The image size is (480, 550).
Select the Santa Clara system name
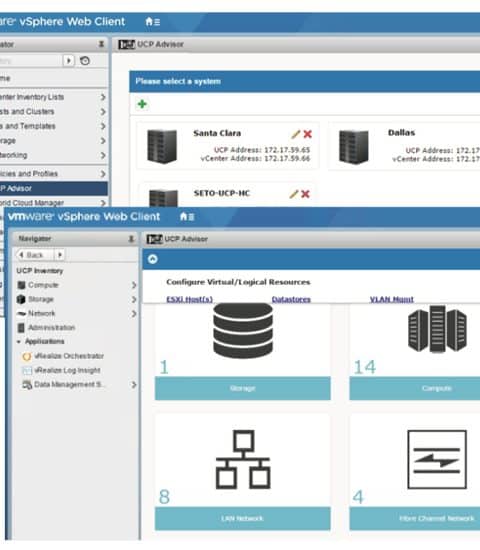(x=217, y=133)
